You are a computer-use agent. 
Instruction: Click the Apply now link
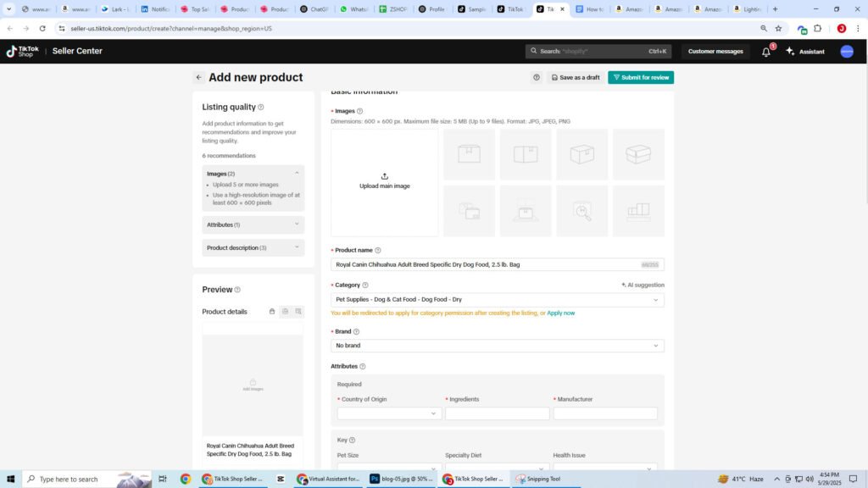pyautogui.click(x=561, y=313)
